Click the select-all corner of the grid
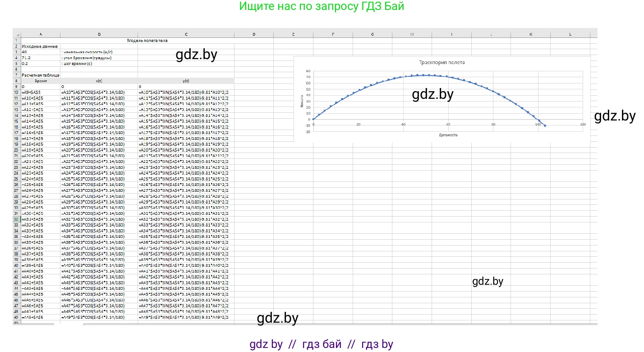 click(x=17, y=34)
